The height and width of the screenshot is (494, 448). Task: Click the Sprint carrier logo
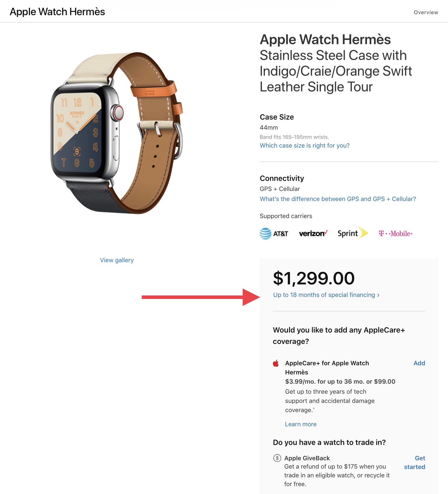[352, 233]
